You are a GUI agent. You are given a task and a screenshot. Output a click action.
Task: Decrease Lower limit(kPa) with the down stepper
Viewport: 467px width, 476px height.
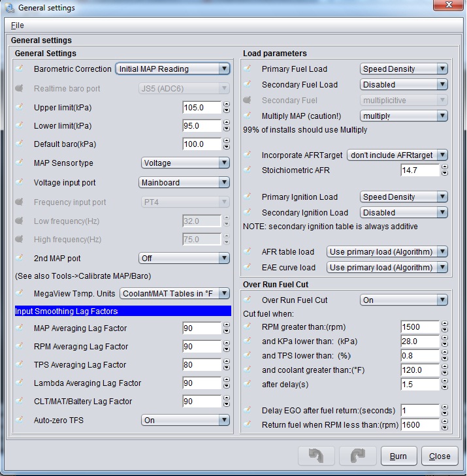click(x=227, y=129)
